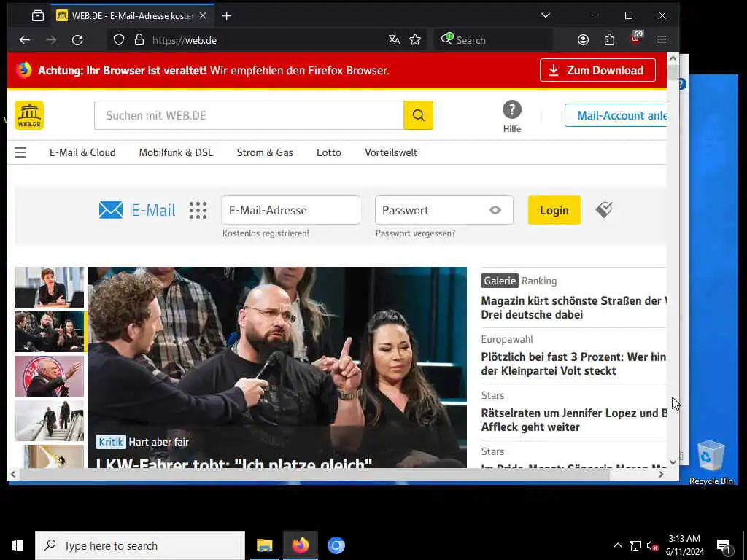Open tracking protection shield icon

[119, 40]
